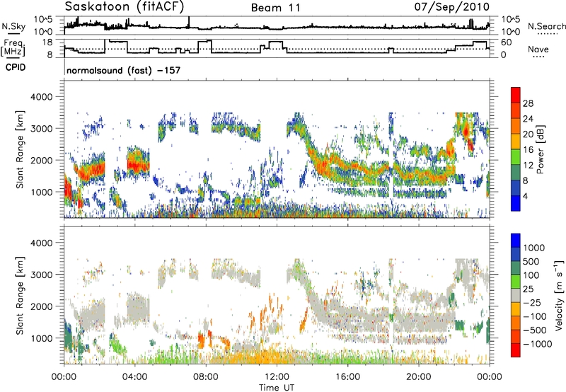
Task: Click the 'Time UT' axis title
Action: click(x=277, y=387)
